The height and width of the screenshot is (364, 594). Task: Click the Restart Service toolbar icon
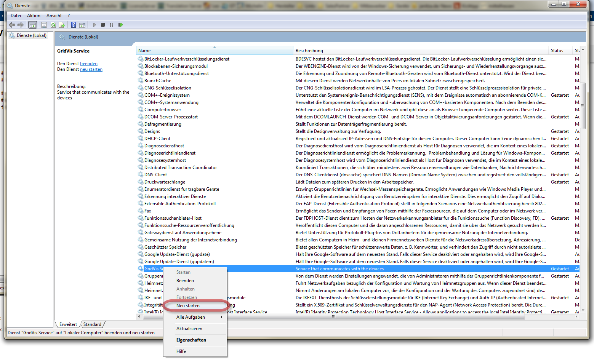[120, 25]
